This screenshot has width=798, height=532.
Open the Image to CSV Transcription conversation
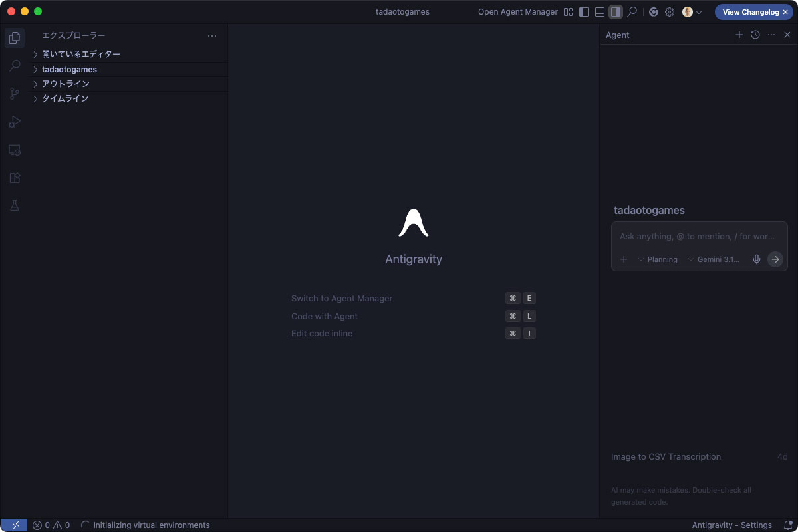tap(666, 456)
